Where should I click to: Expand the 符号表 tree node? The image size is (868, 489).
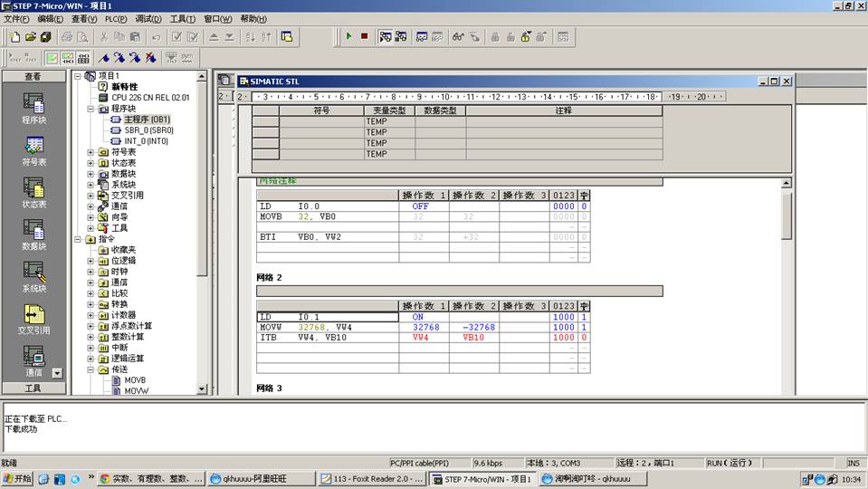[91, 152]
